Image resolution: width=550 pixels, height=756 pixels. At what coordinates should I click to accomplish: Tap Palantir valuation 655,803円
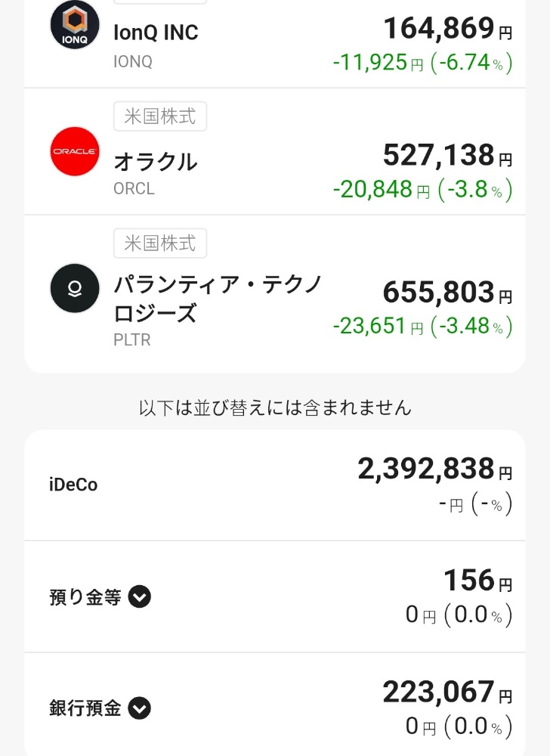coord(448,292)
